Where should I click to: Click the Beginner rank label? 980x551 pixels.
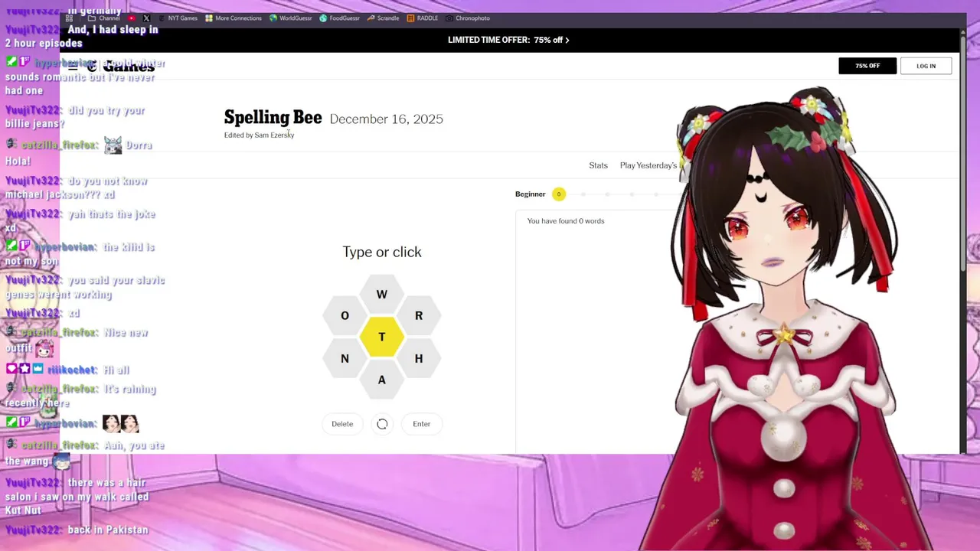(530, 194)
